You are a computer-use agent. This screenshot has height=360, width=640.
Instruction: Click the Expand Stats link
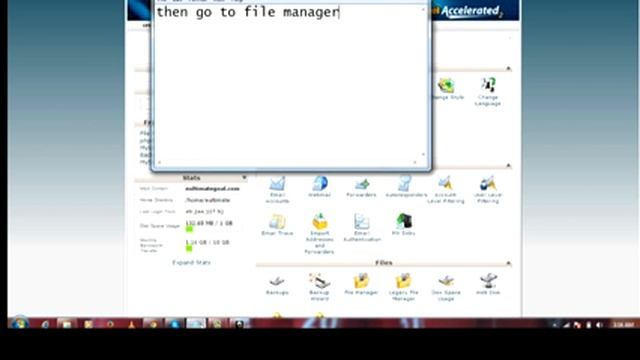(x=191, y=262)
